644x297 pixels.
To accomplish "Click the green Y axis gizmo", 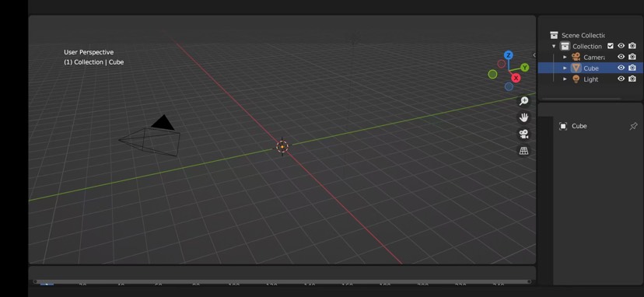I will (524, 68).
